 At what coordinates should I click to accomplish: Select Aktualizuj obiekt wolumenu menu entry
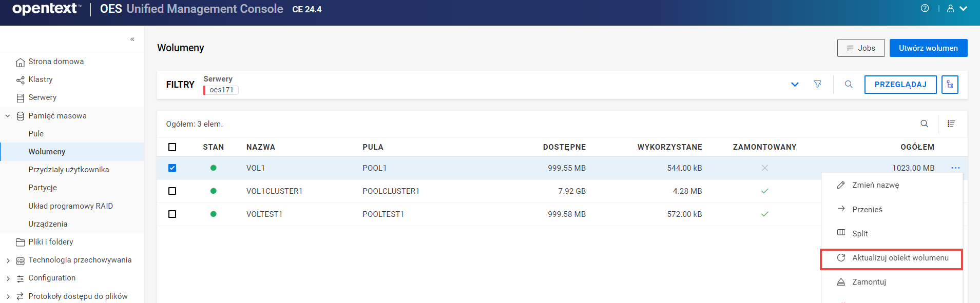(x=900, y=258)
